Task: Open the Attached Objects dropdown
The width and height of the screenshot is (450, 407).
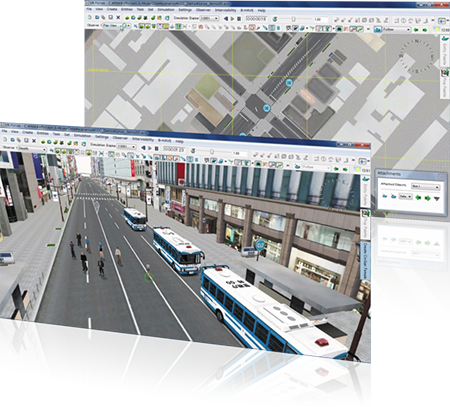Action: point(425,186)
